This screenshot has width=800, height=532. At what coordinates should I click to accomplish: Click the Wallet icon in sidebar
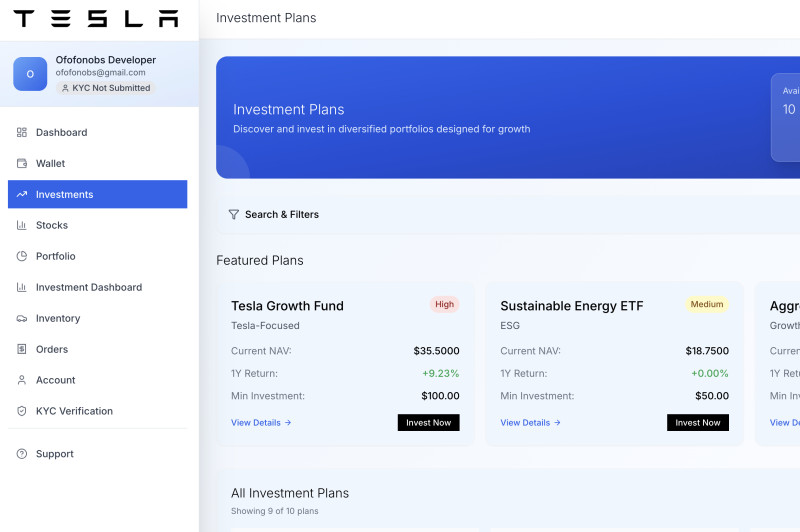(22, 164)
